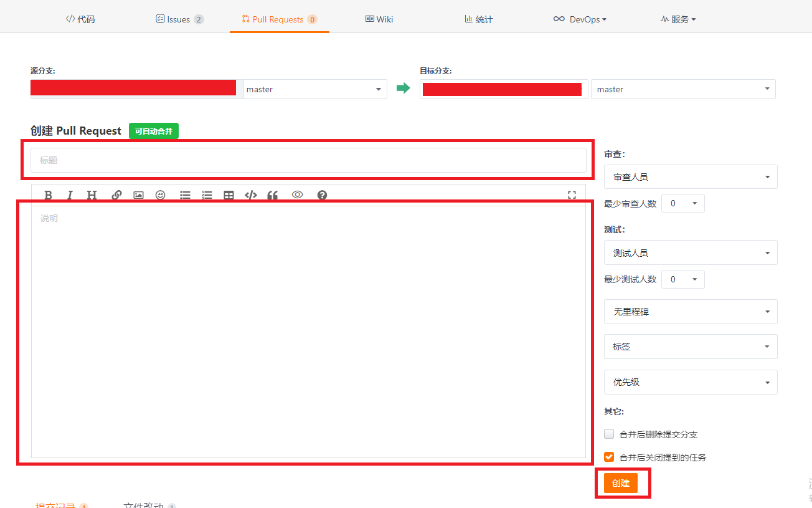Image resolution: width=812 pixels, height=508 pixels.
Task: Toggle preview with the eye icon
Action: point(297,195)
